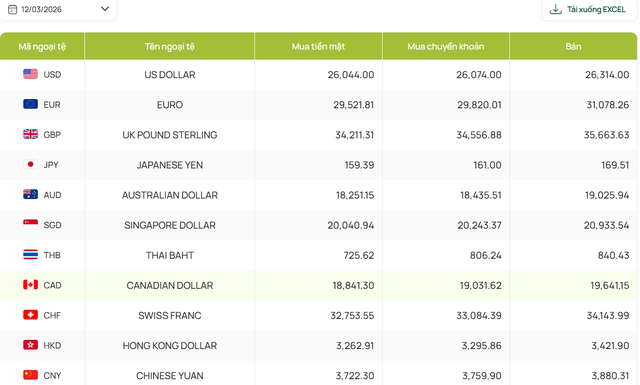Click GBP transfer rate 34,556.88
640x385 pixels.
point(479,135)
